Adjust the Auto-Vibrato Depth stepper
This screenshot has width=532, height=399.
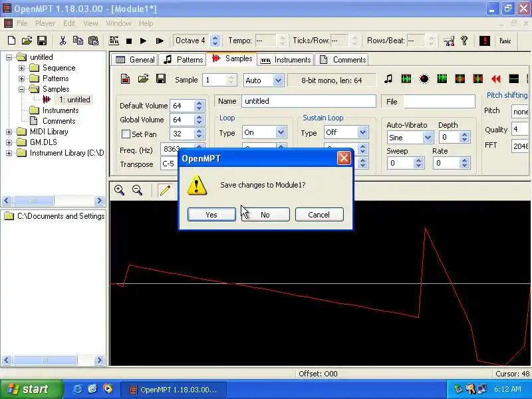click(464, 138)
